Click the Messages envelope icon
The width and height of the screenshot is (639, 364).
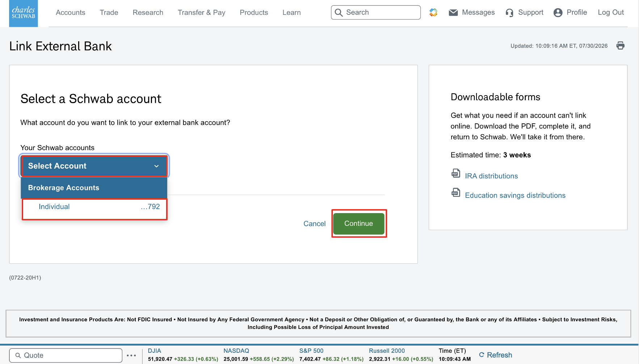pos(453,13)
